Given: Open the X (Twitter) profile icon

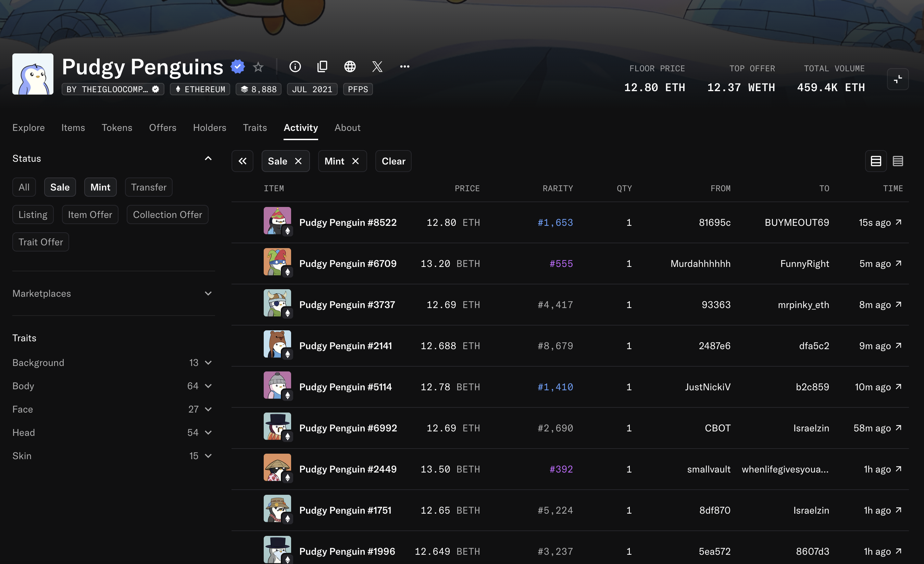Looking at the screenshot, I should [x=377, y=67].
